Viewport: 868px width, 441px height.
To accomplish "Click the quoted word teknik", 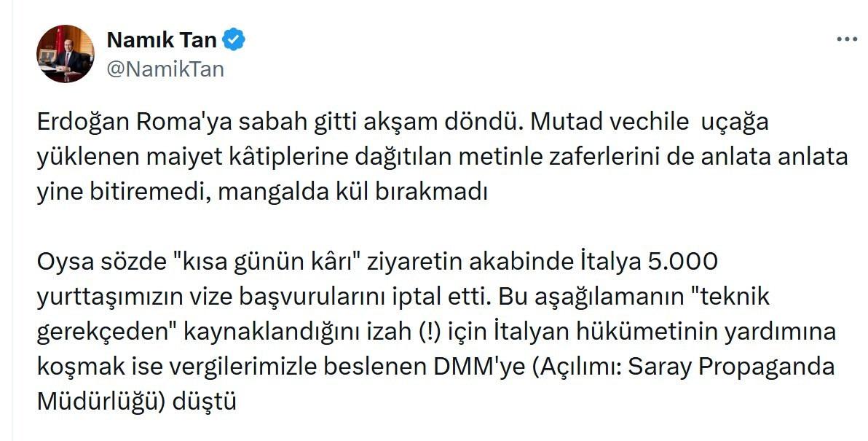I will [x=734, y=296].
